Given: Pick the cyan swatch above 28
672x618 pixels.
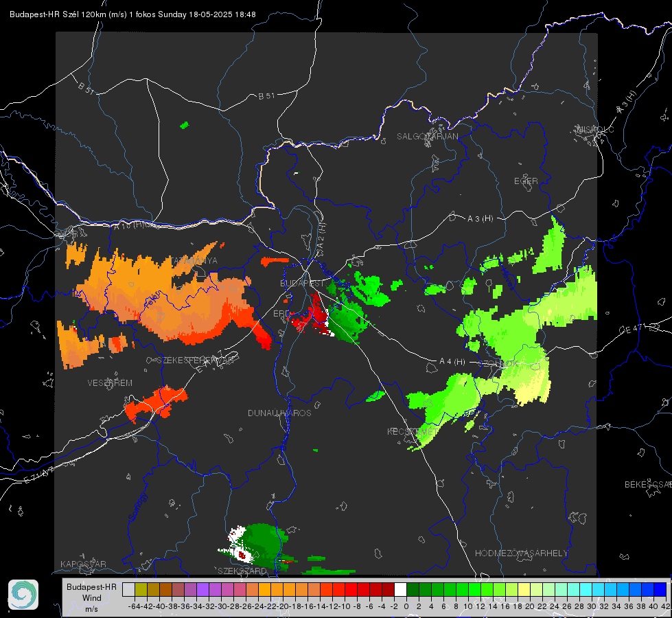Looking at the screenshot, I should tap(586, 589).
